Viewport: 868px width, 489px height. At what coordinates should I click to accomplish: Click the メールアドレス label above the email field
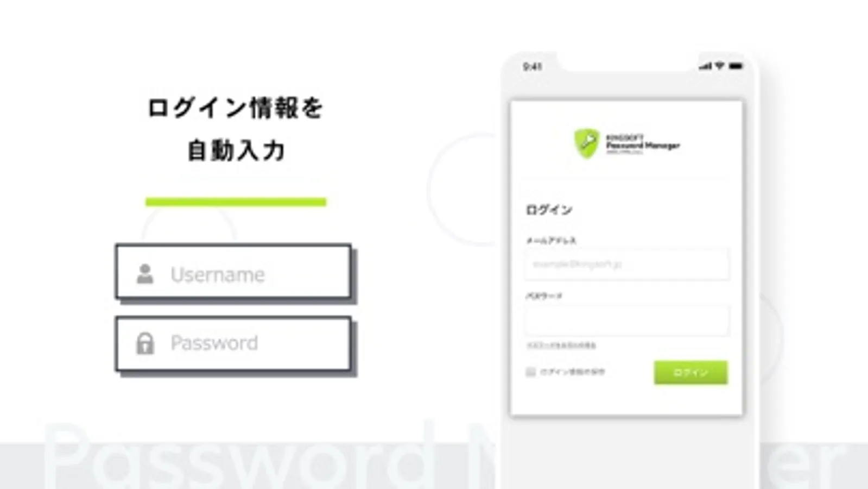coord(551,240)
